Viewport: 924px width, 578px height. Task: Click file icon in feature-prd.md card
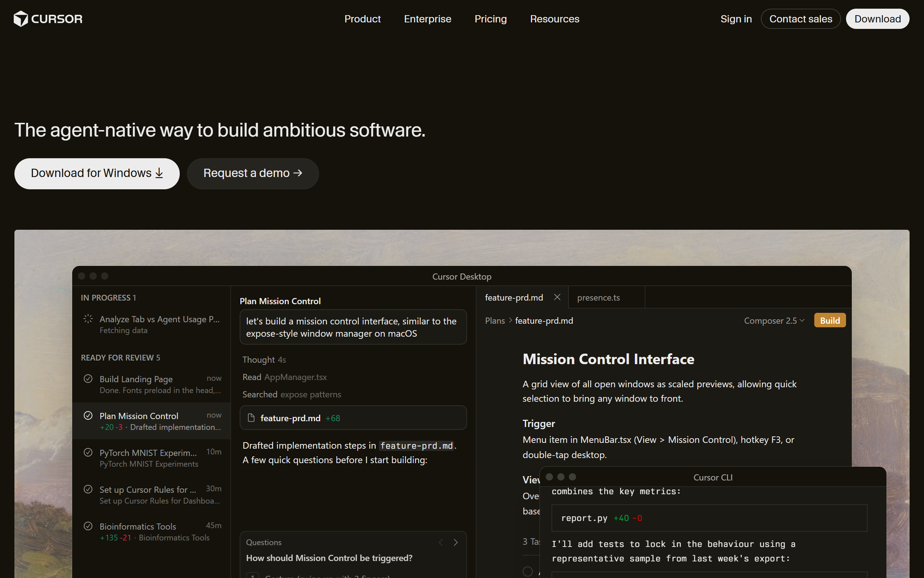tap(251, 418)
